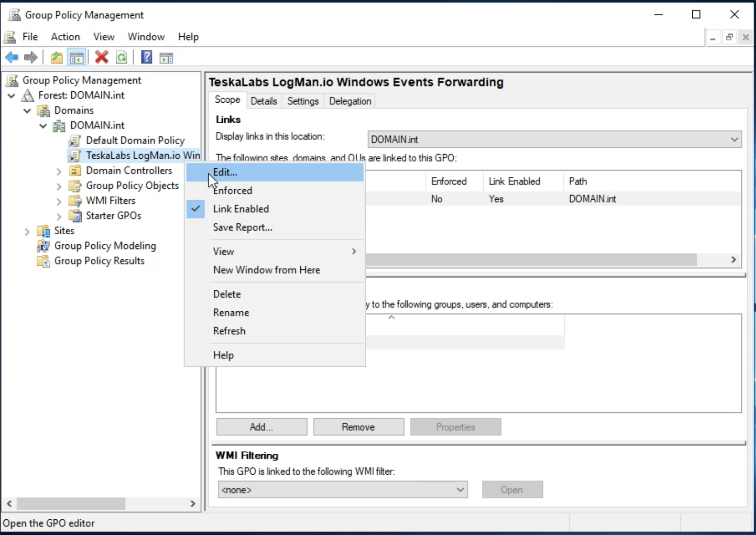Screen dimensions: 756x535
Task: Toggle the Show/Hide Console Tree icon
Action: [76, 57]
